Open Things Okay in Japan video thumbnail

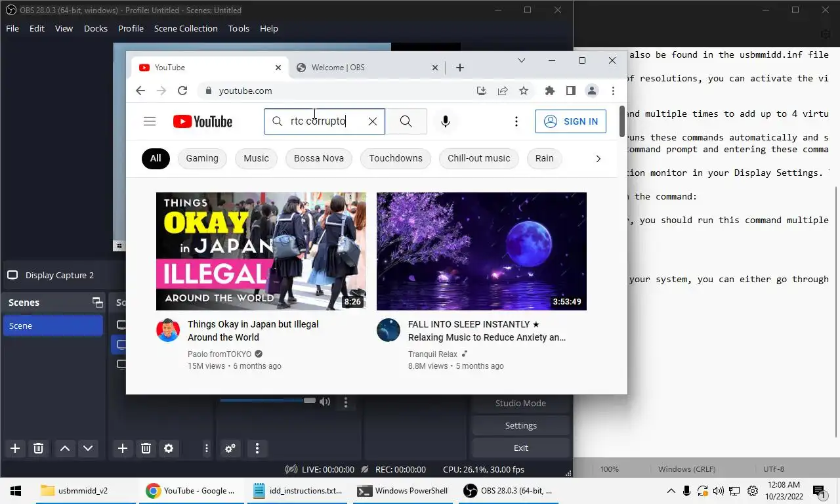261,251
